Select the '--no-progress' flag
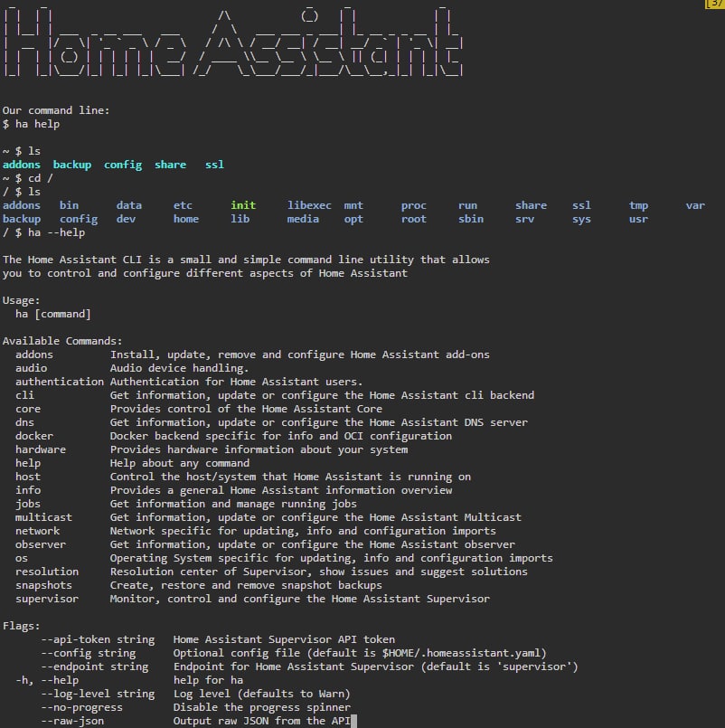 [x=81, y=707]
